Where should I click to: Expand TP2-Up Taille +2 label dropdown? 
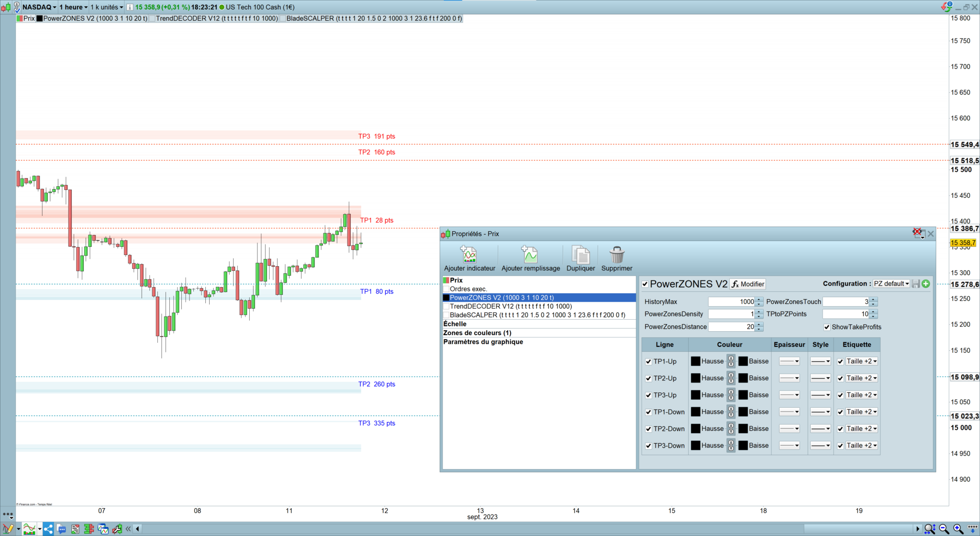point(861,378)
